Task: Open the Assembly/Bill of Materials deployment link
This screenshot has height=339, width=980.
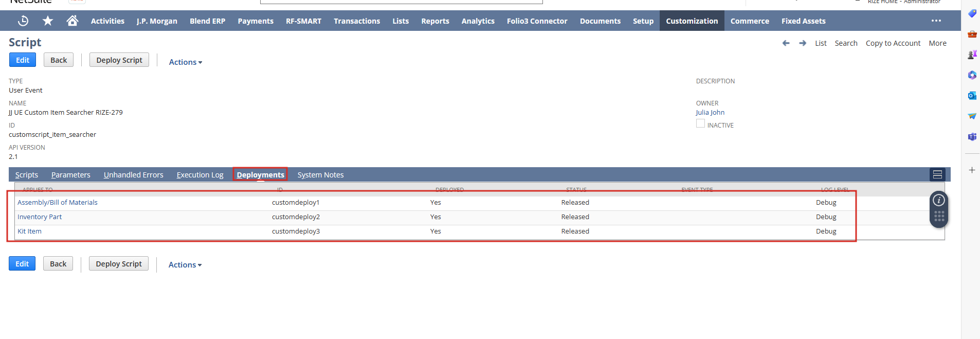Action: pyautogui.click(x=58, y=203)
